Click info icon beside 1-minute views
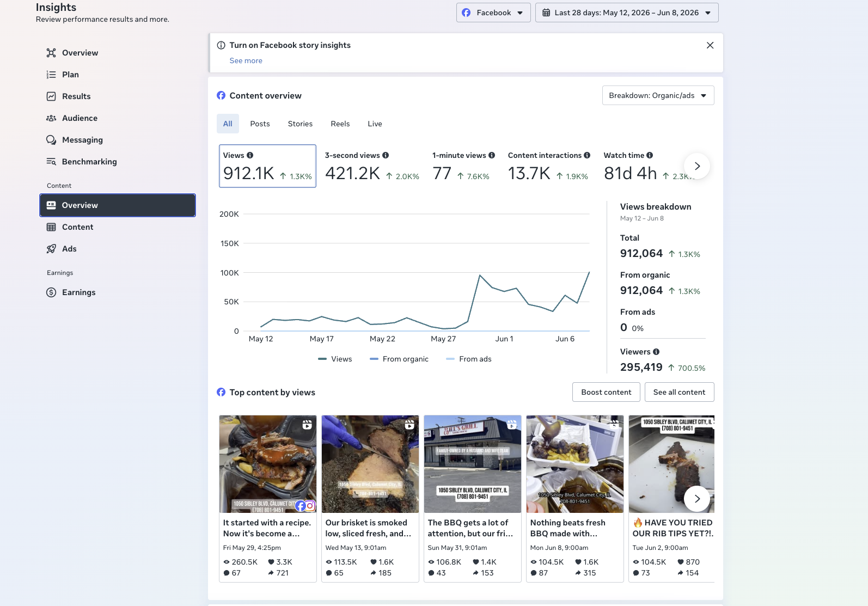This screenshot has width=868, height=606. coord(492,155)
